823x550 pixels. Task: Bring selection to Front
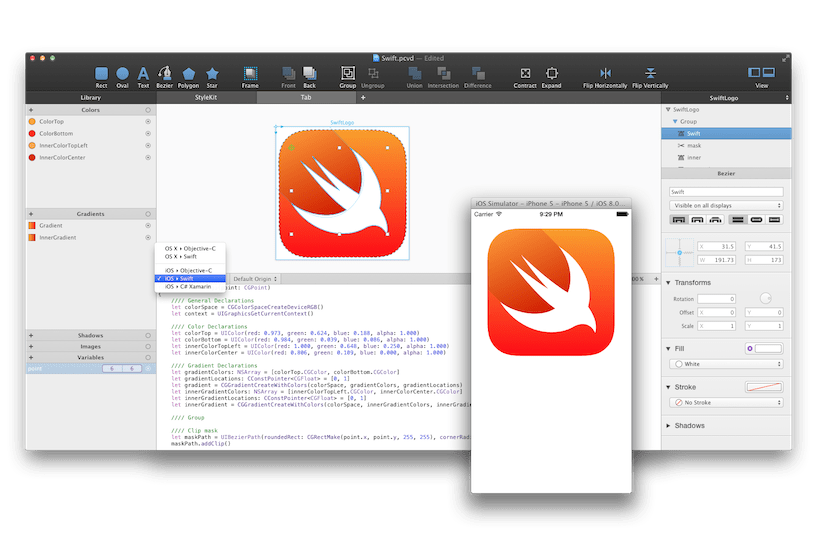[x=288, y=77]
